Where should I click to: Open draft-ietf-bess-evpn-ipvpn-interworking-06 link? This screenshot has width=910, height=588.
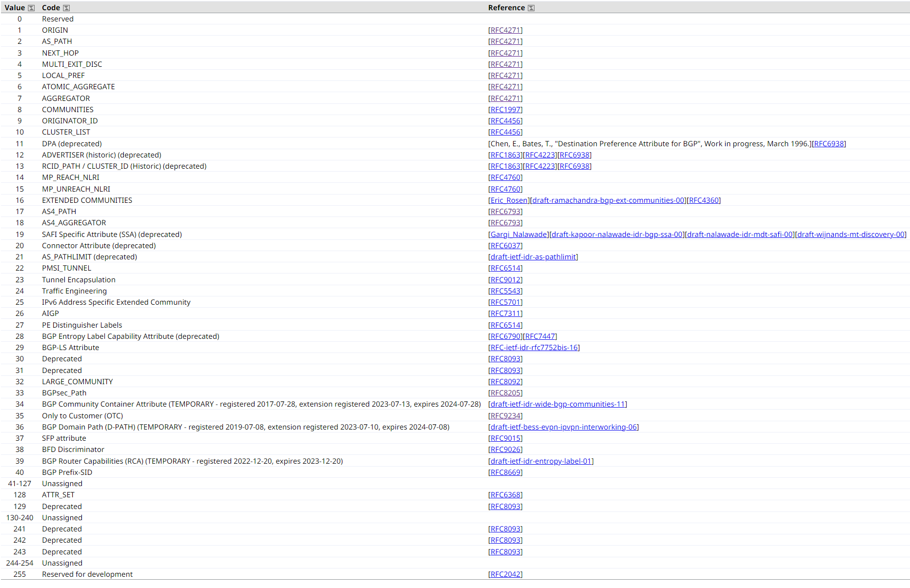564,427
